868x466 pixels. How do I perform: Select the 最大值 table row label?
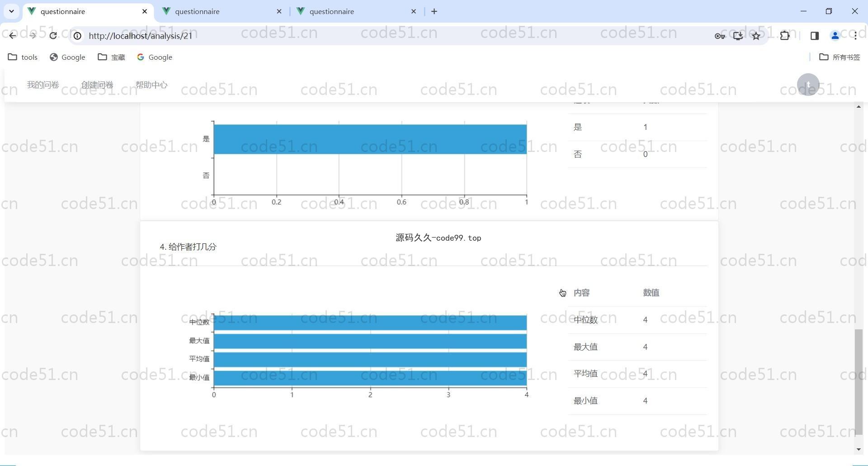coord(585,347)
